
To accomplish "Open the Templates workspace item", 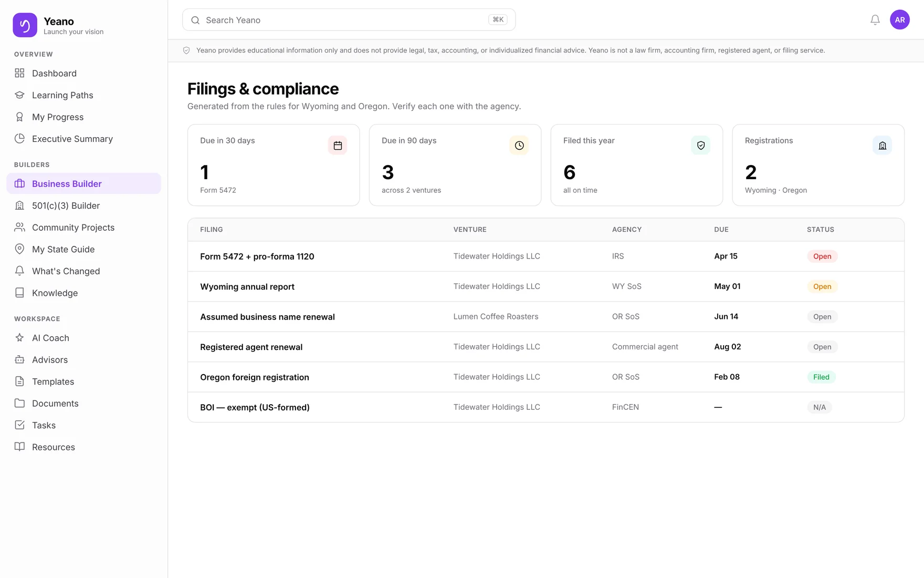I will (x=83, y=381).
